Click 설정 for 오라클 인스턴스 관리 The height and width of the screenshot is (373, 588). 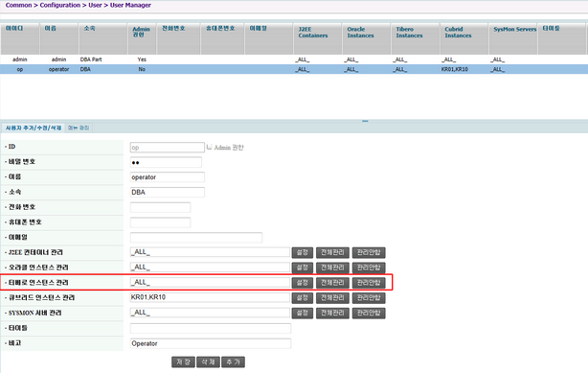[x=303, y=268]
